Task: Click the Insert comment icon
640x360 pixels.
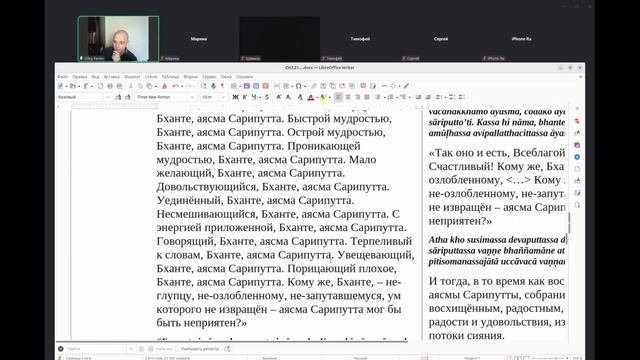Action: pos(363,86)
